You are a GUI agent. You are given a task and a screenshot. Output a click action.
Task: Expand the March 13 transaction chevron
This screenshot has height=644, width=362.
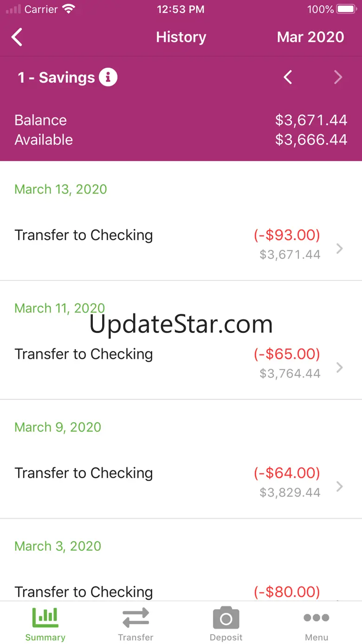click(x=340, y=248)
